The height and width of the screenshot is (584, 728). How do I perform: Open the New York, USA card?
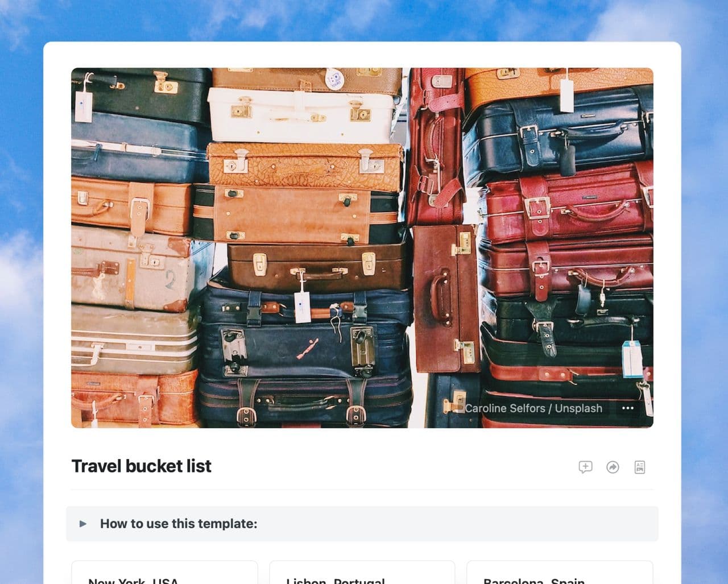tap(164, 573)
